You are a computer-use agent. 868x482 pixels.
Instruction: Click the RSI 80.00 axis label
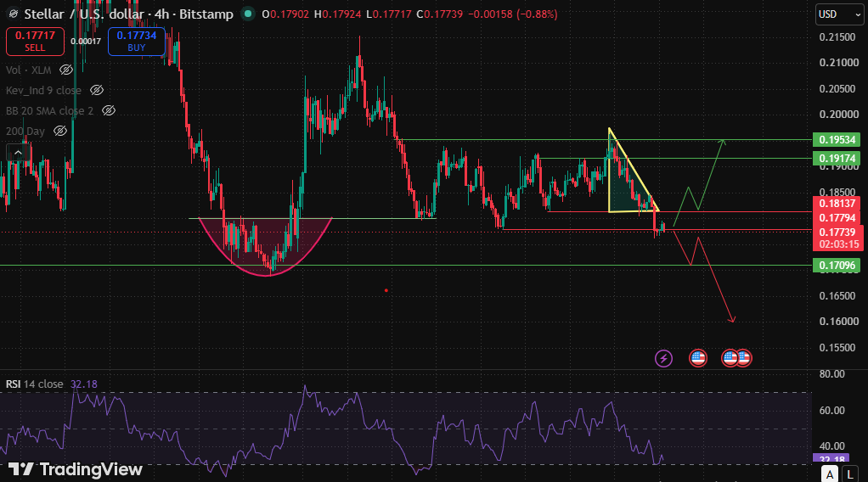[x=831, y=374]
